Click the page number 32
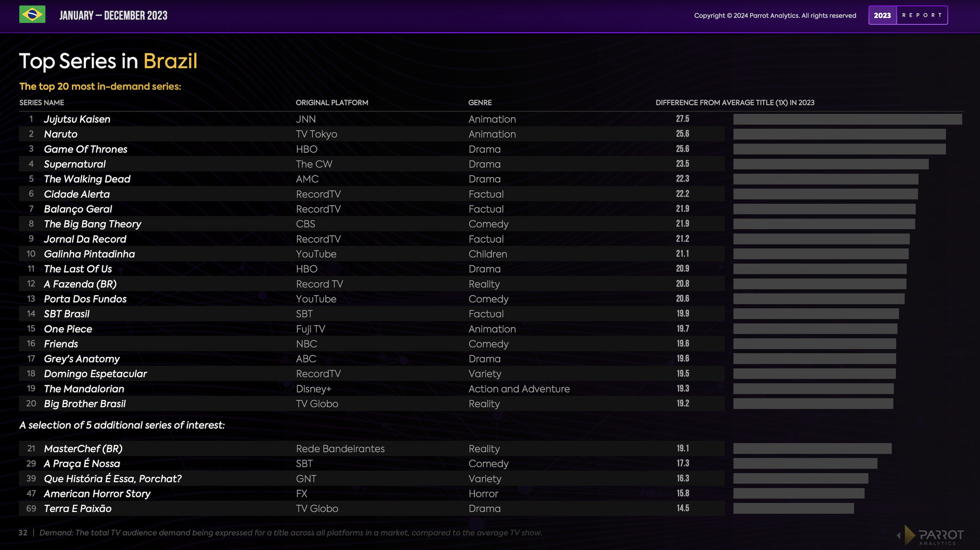Image resolution: width=980 pixels, height=550 pixels. (23, 533)
